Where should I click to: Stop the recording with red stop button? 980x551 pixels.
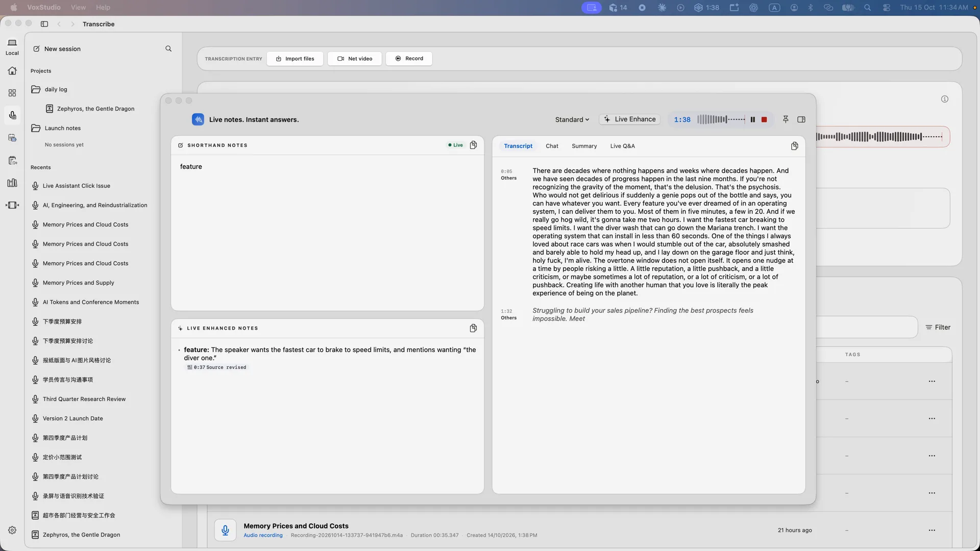pos(764,119)
